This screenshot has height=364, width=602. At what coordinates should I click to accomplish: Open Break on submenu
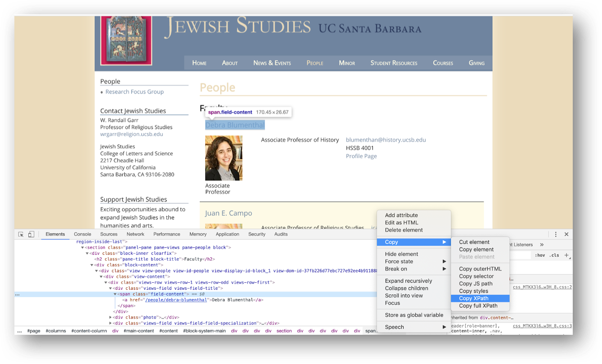[x=413, y=269]
